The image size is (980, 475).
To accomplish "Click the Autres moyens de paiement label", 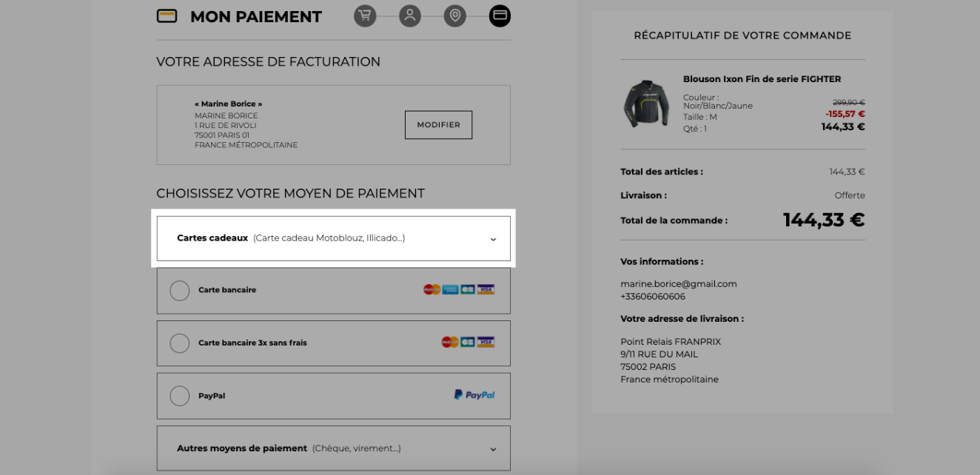I will (x=242, y=448).
